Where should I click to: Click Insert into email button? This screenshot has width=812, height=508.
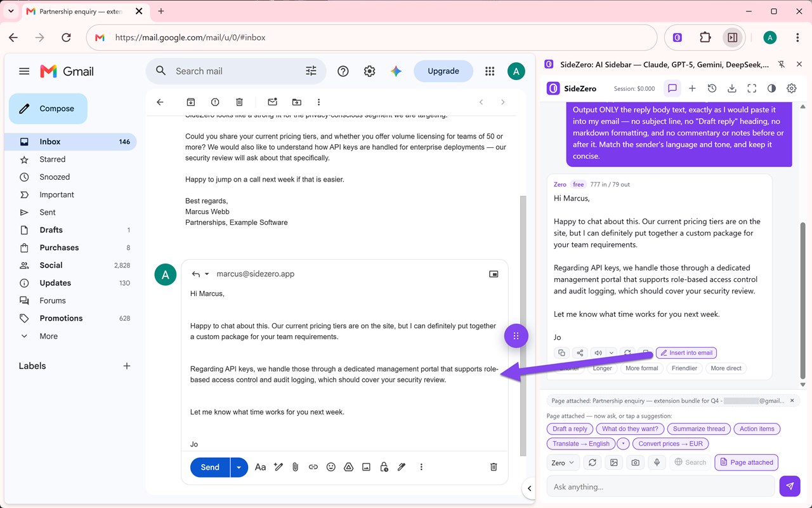coord(686,352)
